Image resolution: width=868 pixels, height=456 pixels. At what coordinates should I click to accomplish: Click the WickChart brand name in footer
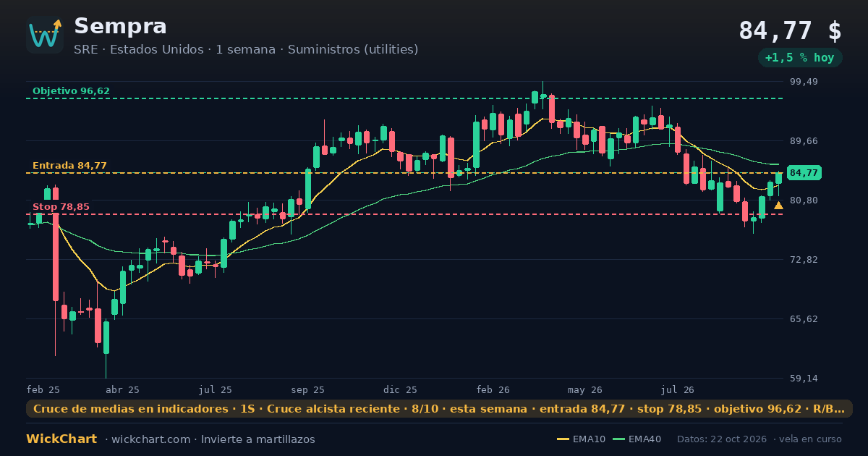point(61,439)
